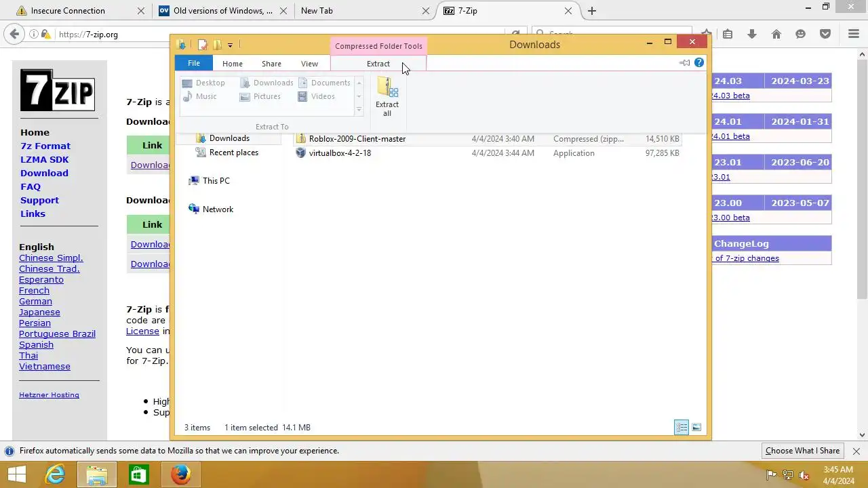Click Firefox back arrow button
Screen dimensions: 868x488
[x=14, y=34]
